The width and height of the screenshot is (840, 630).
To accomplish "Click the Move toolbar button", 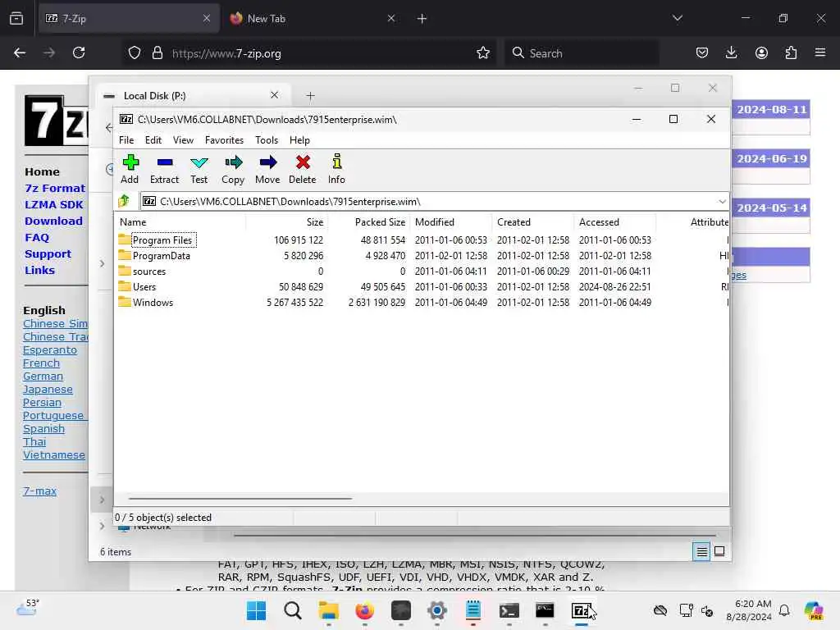I will coord(267,169).
